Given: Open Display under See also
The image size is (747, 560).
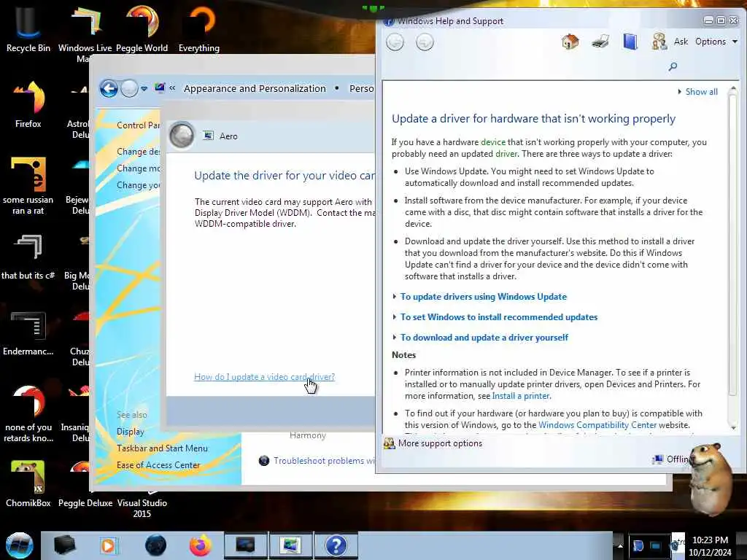Looking at the screenshot, I should coord(131,432).
